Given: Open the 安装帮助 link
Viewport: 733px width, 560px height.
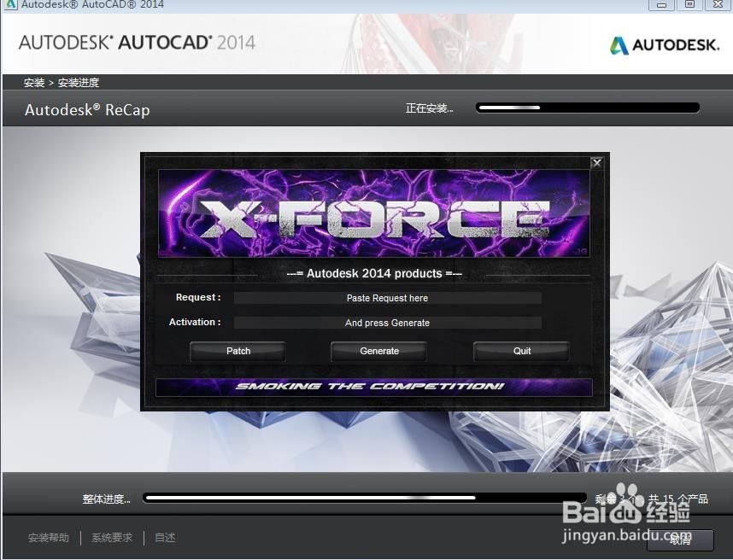Looking at the screenshot, I should point(47,537).
